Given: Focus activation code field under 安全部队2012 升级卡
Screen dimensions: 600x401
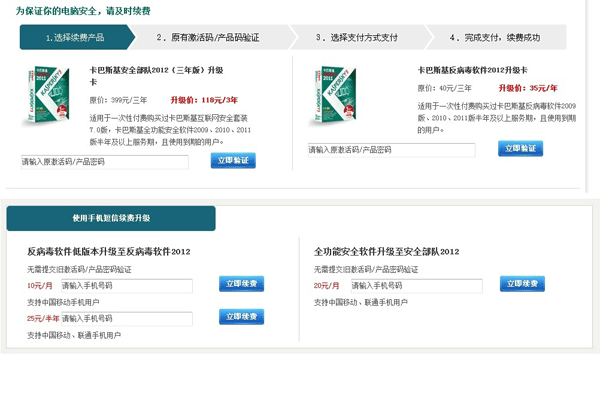Looking at the screenshot, I should pos(104,162).
